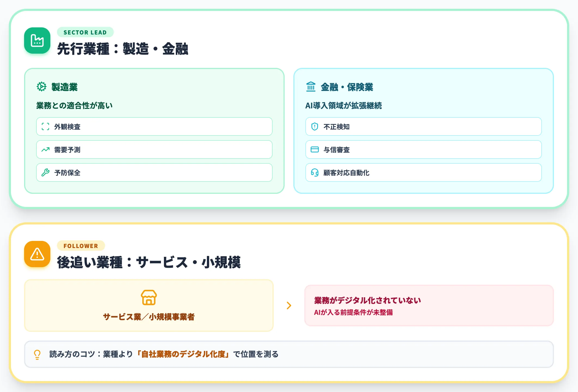Click the AI導入領域が拡張継続 subtitle

[343, 106]
